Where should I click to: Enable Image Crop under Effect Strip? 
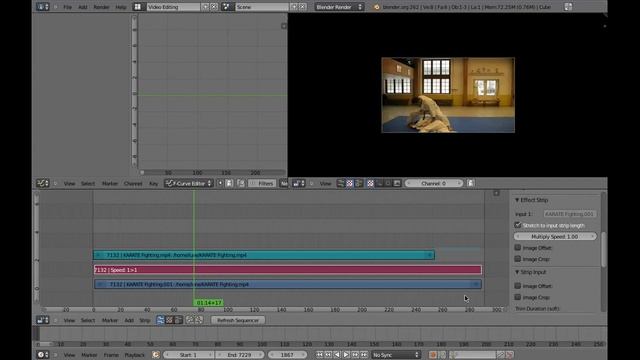coord(518,259)
